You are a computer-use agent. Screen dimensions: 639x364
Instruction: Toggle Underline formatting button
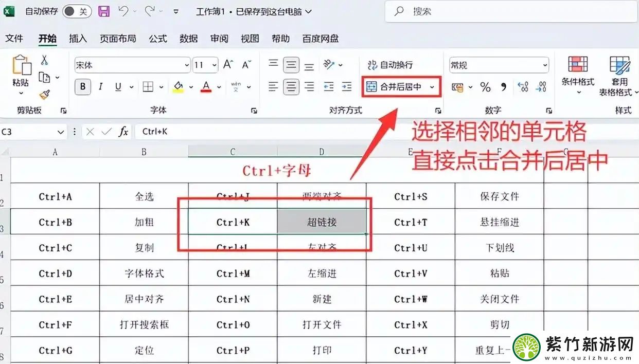(118, 87)
